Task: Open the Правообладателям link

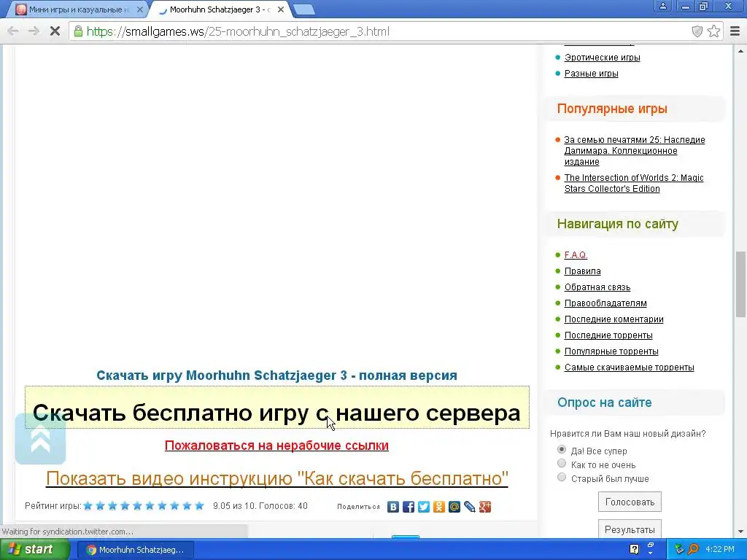Action: [x=605, y=303]
